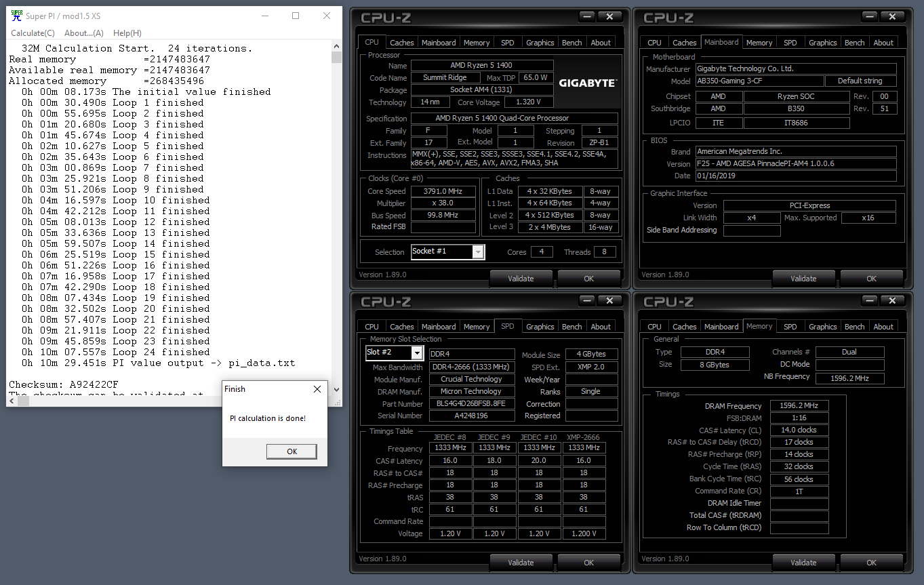Viewport: 924px width, 585px height.
Task: Click the Loop 24 finished line in Super PI
Action: coord(115,352)
